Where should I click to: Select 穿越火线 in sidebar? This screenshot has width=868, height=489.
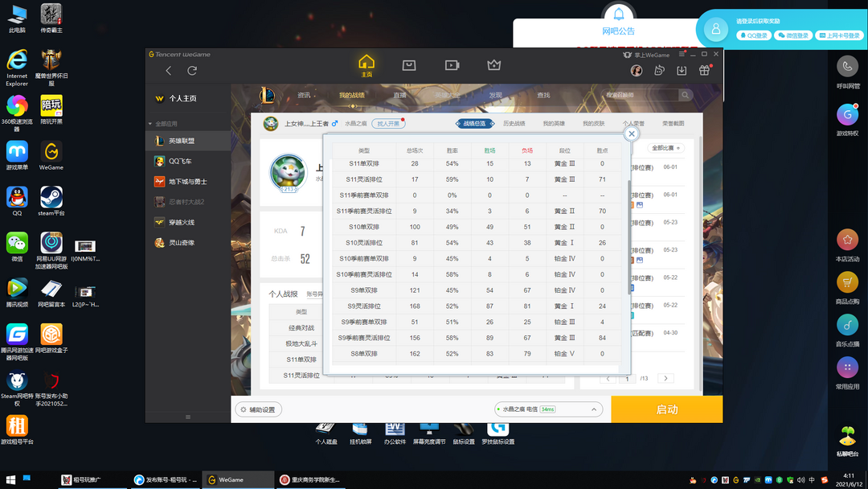[x=188, y=222]
